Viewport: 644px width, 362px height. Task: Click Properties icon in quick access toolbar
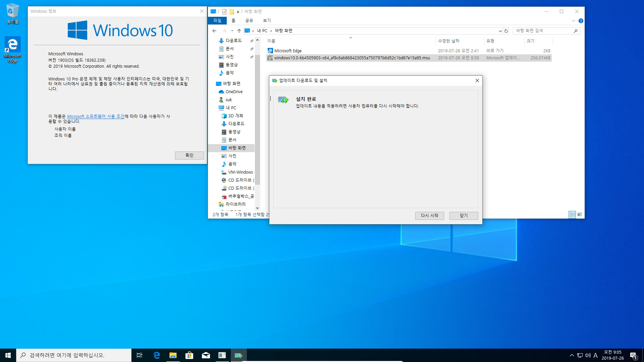(x=224, y=12)
